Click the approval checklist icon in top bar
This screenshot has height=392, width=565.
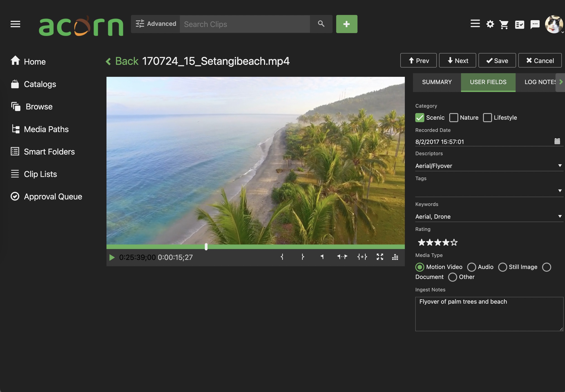pyautogui.click(x=519, y=24)
